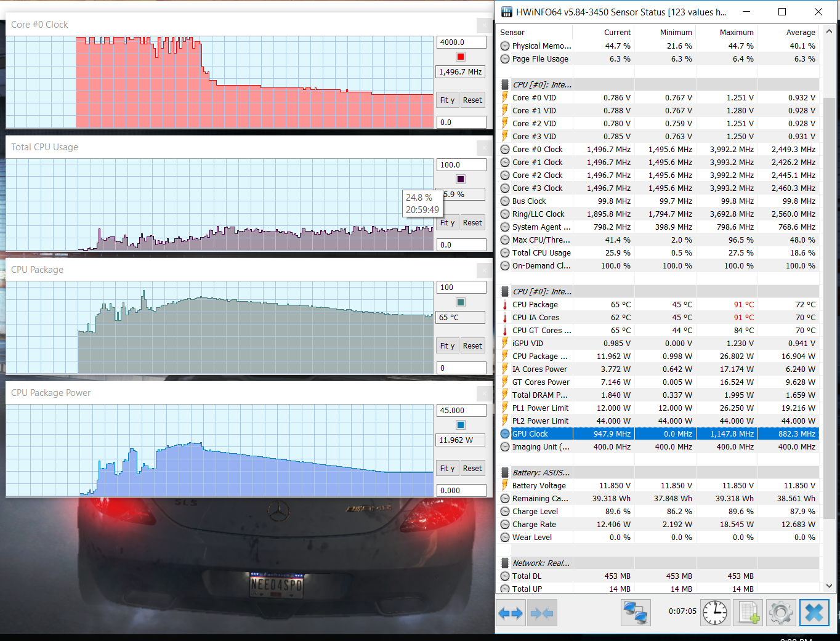Screen dimensions: 840x641
Task: Click the expand columns double-arrow icon
Action: tap(511, 613)
